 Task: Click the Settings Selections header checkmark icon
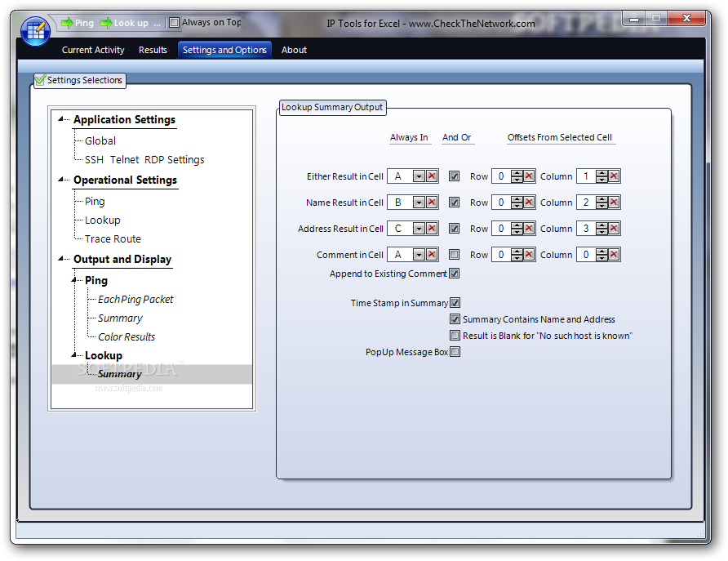40,80
